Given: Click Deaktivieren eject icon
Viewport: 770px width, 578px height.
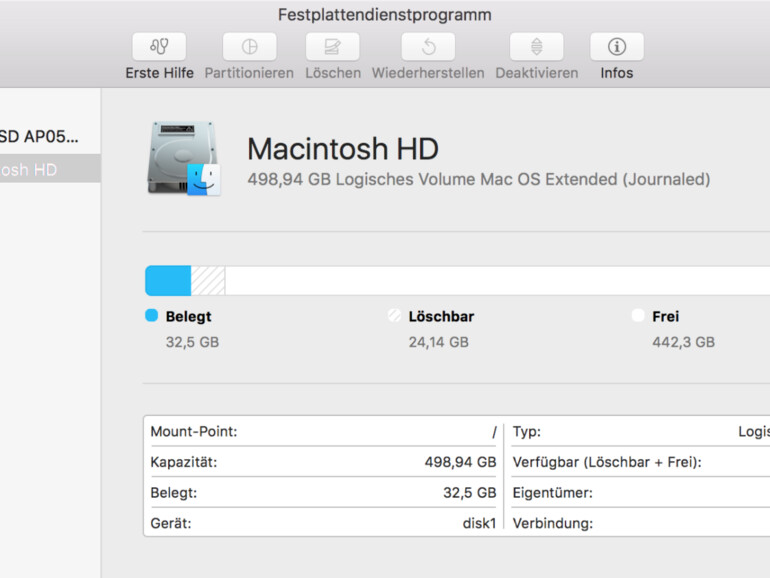Looking at the screenshot, I should click(x=537, y=47).
